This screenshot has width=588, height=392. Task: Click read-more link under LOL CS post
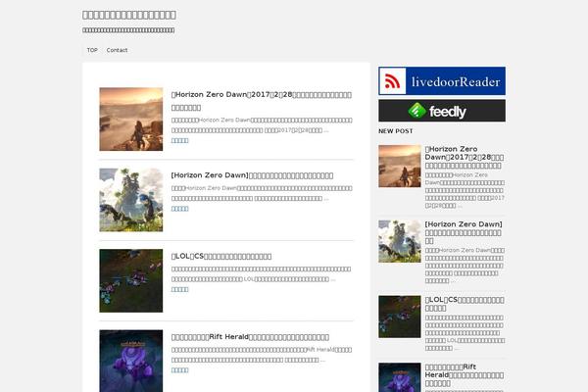coord(179,289)
